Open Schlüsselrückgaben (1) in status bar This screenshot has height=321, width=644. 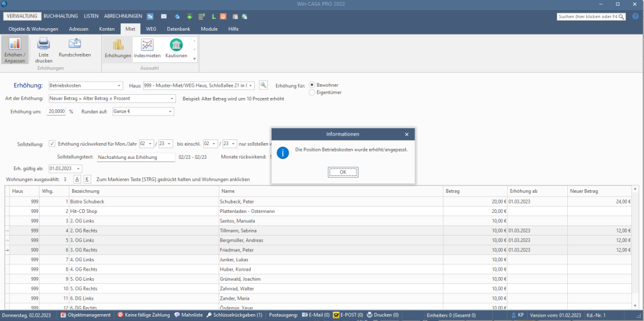235,315
